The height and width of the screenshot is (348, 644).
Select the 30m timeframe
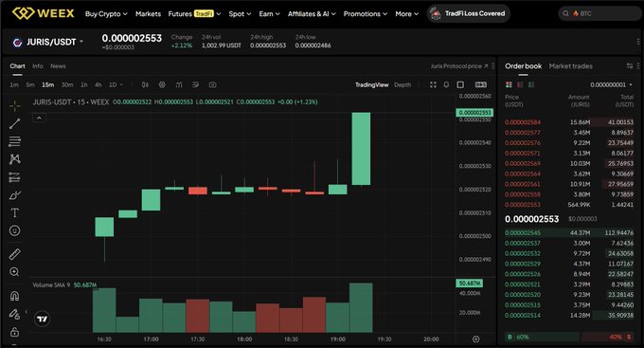(67, 84)
